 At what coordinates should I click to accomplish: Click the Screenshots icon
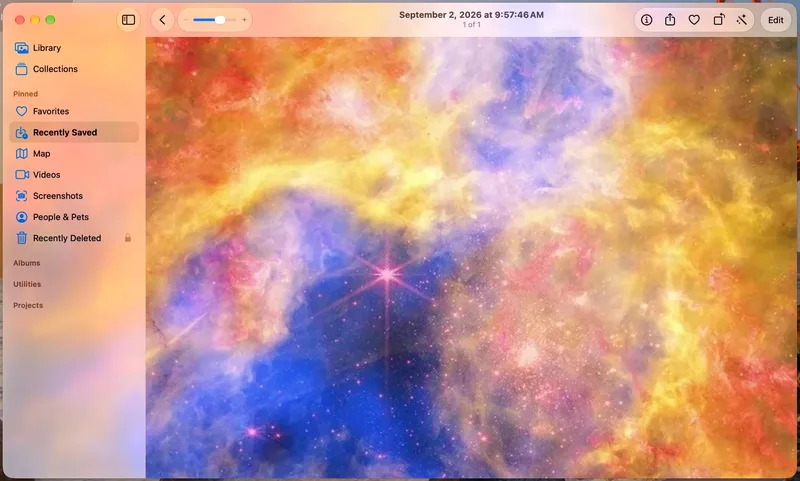coord(21,196)
